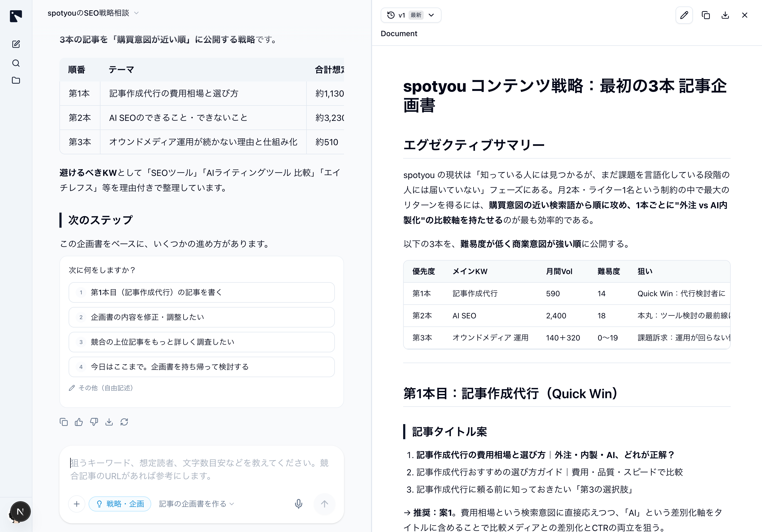
Task: Click 2,400 volume value
Action: pyautogui.click(x=556, y=316)
